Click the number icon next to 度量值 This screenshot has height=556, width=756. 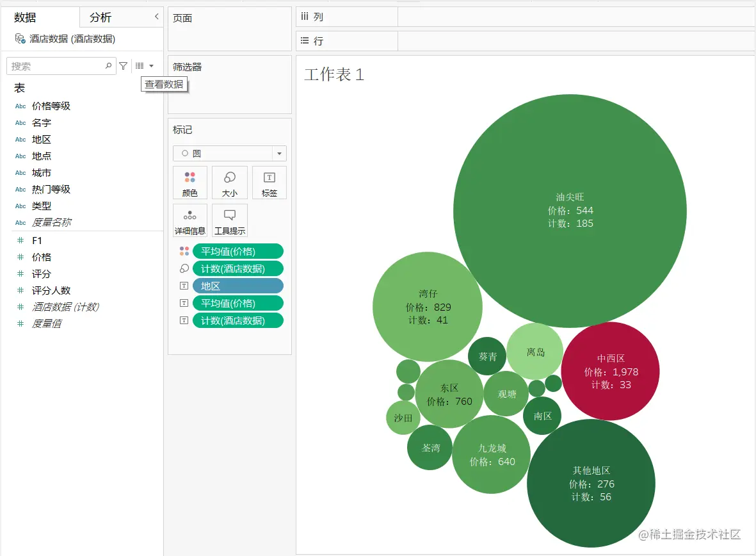coord(20,323)
